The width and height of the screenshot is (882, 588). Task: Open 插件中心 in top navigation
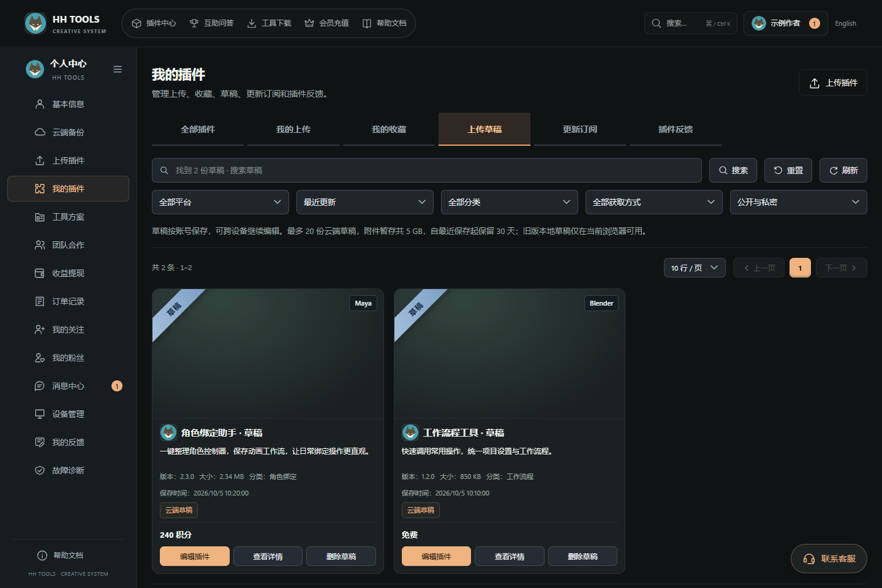click(x=154, y=23)
